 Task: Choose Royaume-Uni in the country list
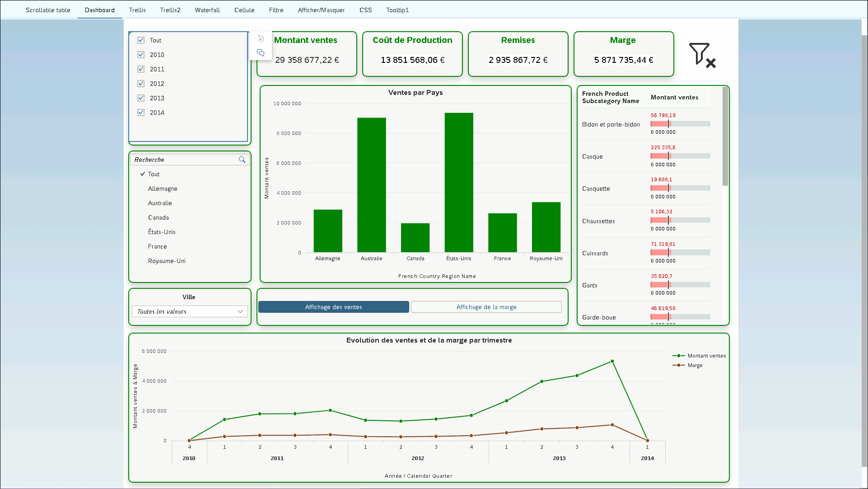(167, 261)
